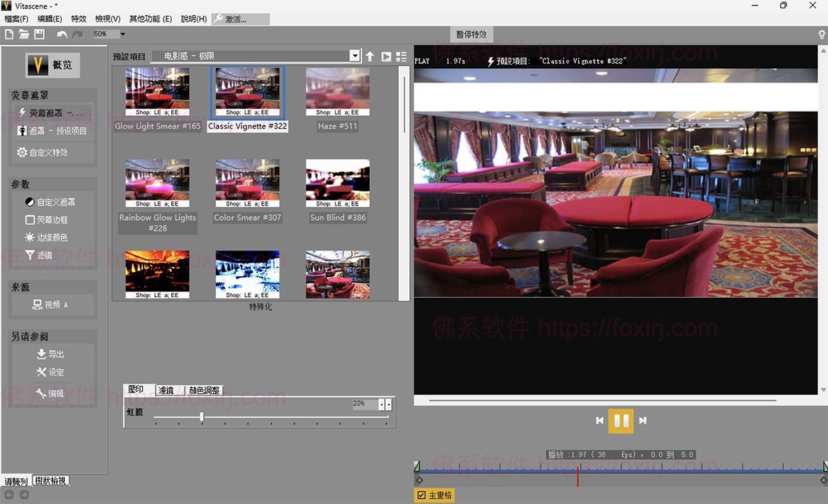This screenshot has width=828, height=504.
Task: Switch to the 顏色調整 color adjustment tab
Action: [x=204, y=390]
